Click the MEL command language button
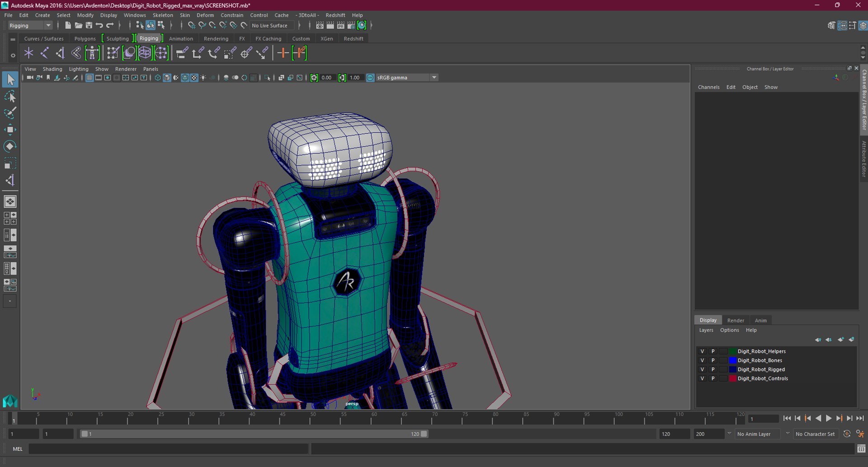The image size is (868, 467). point(18,449)
